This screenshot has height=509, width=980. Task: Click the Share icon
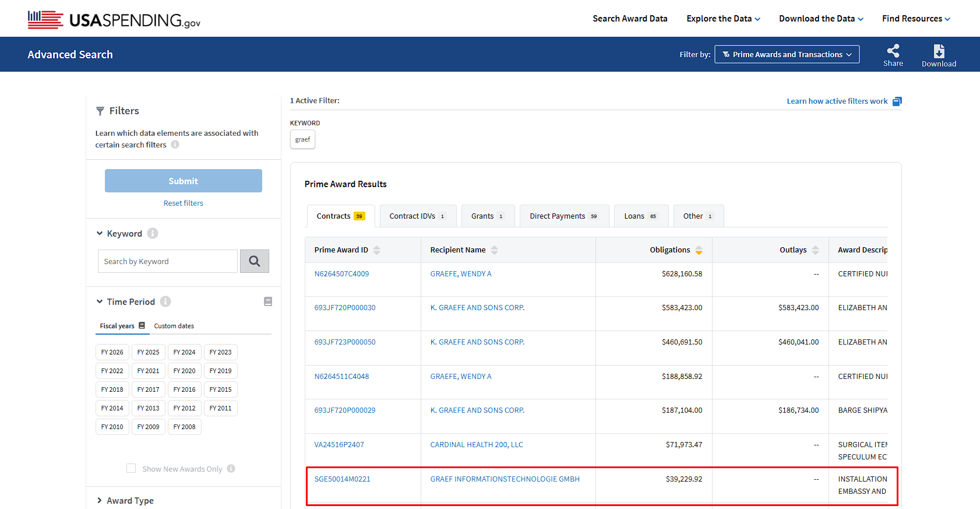(x=893, y=51)
